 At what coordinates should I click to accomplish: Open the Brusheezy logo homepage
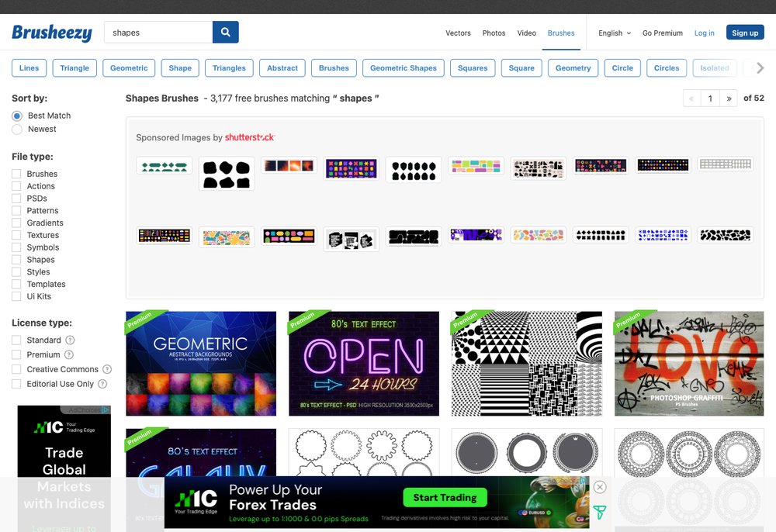(x=52, y=33)
